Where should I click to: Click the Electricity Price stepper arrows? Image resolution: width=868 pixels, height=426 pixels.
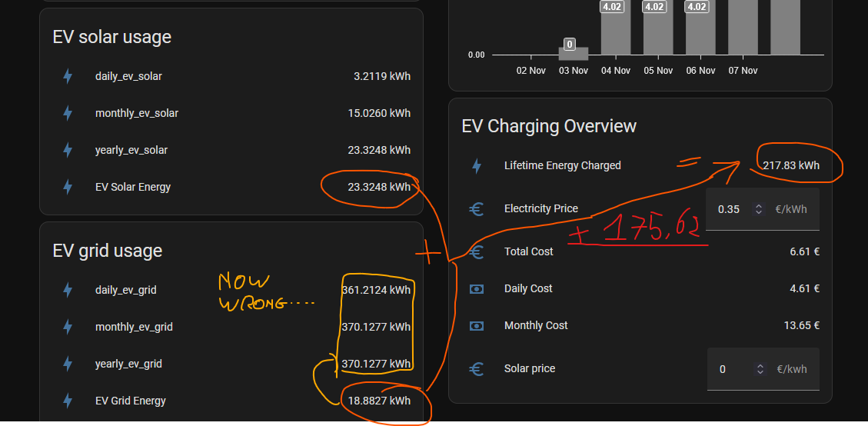tap(759, 209)
